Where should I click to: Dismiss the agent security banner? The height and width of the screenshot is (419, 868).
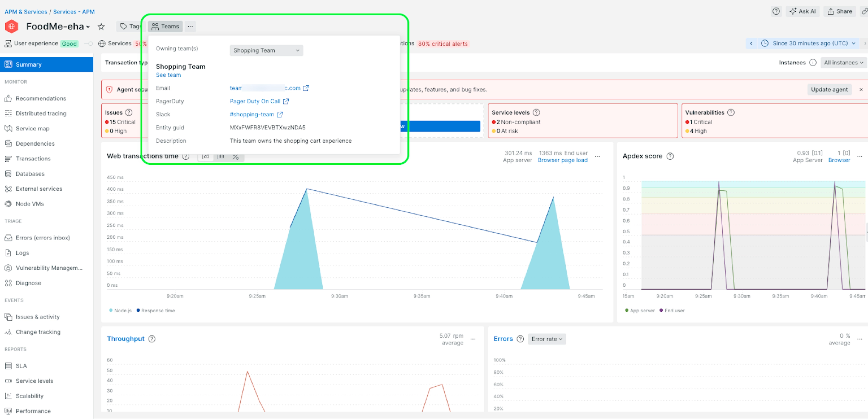(861, 89)
